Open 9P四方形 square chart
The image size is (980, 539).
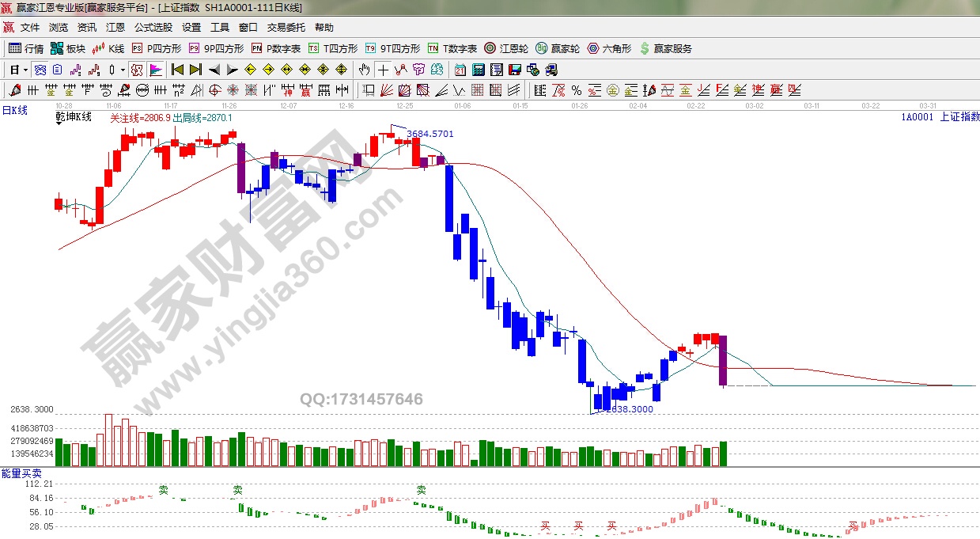click(x=202, y=48)
